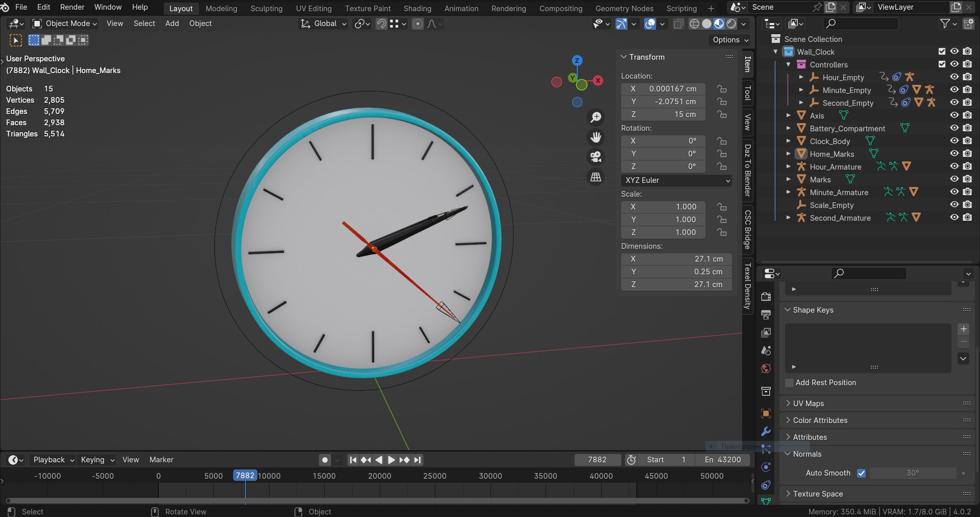Toggle proportional editing icon
This screenshot has width=980, height=517.
pos(418,24)
